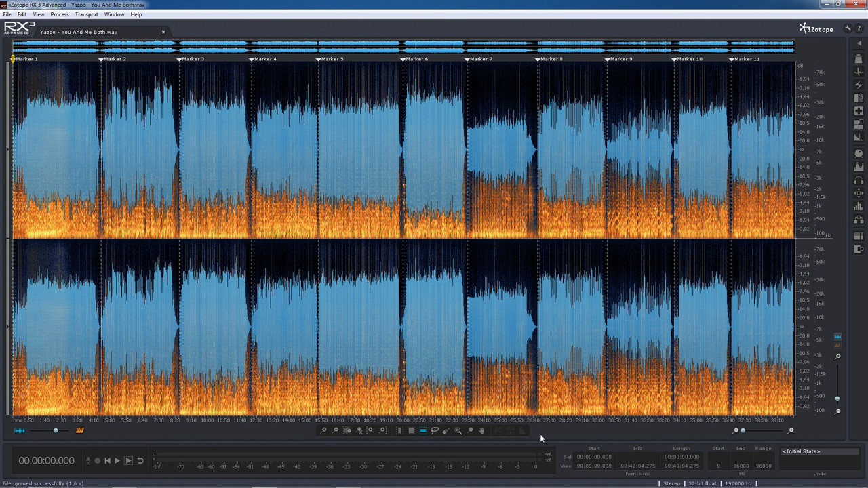Open the Declick & Decrackle waveform icon
This screenshot has width=868, height=488.
[859, 72]
